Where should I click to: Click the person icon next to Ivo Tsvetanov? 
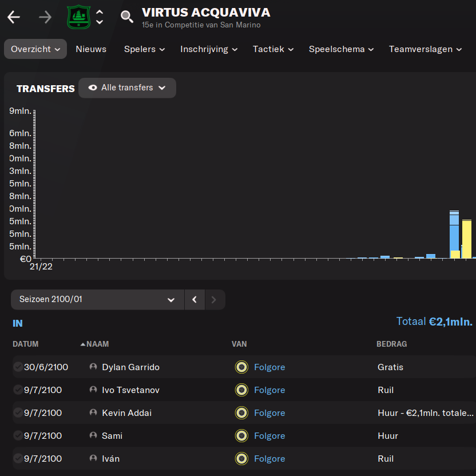pyautogui.click(x=93, y=389)
